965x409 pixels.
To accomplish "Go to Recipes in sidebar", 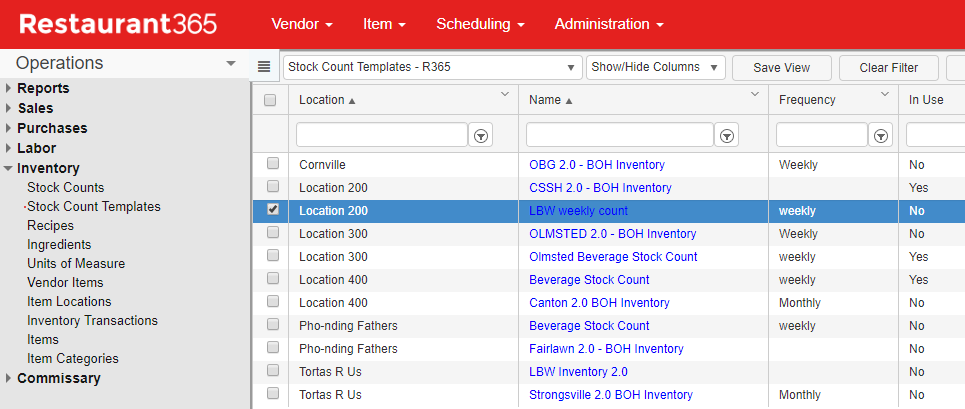I will coord(50,226).
